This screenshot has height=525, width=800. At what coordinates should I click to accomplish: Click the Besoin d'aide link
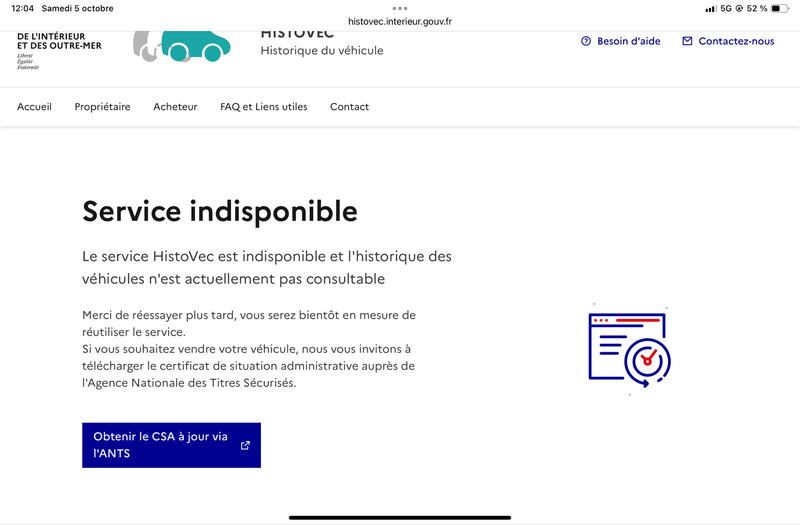(x=621, y=41)
